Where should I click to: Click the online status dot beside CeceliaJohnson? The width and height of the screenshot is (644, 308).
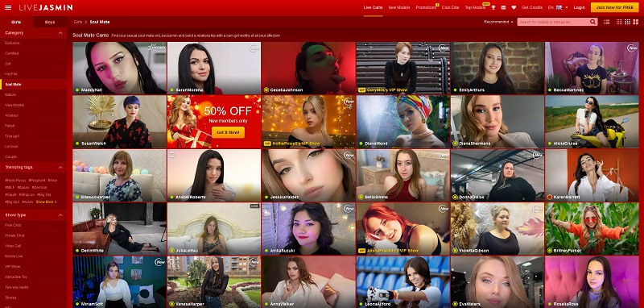click(266, 90)
